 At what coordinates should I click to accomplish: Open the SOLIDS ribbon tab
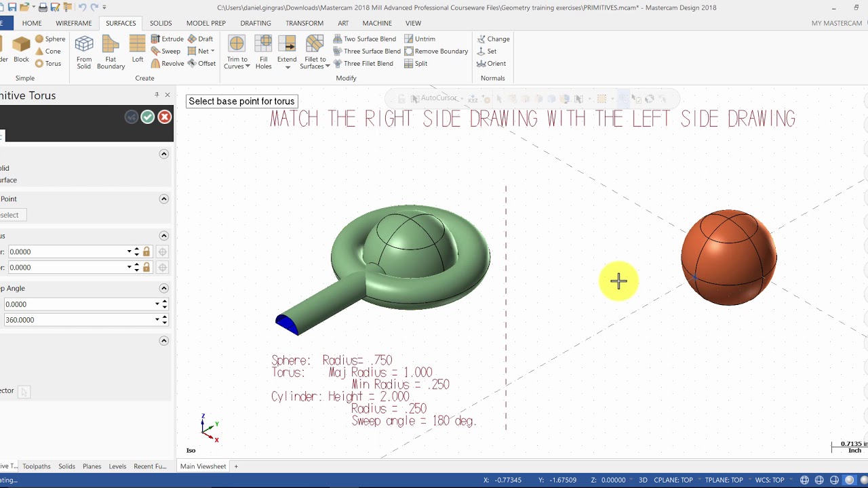pyautogui.click(x=161, y=23)
